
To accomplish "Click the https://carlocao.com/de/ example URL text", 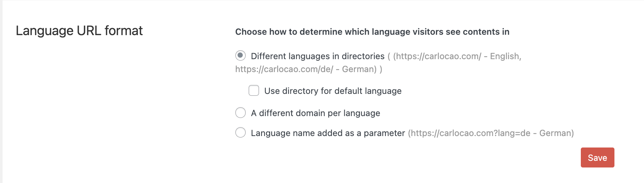I will tap(284, 69).
